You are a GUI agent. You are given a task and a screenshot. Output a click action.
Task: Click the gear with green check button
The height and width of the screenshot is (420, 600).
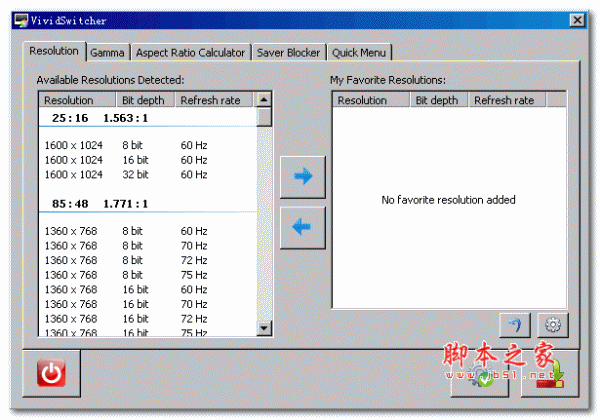coord(480,375)
